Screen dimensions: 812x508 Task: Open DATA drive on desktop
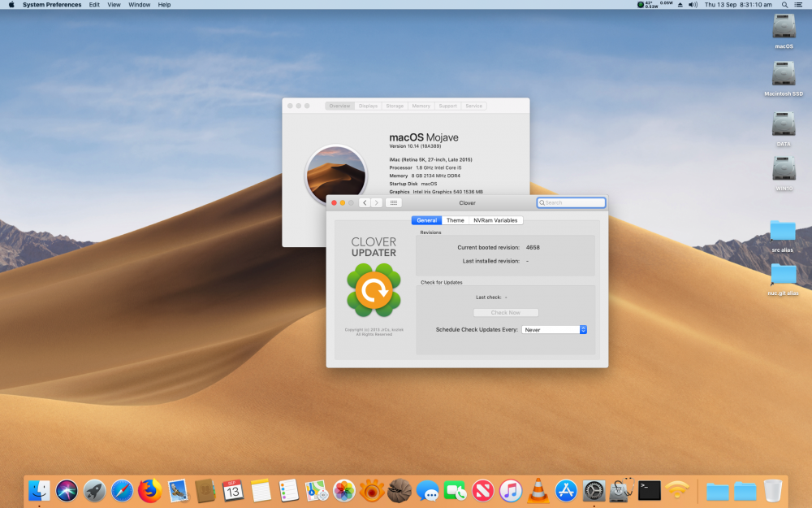pos(784,124)
